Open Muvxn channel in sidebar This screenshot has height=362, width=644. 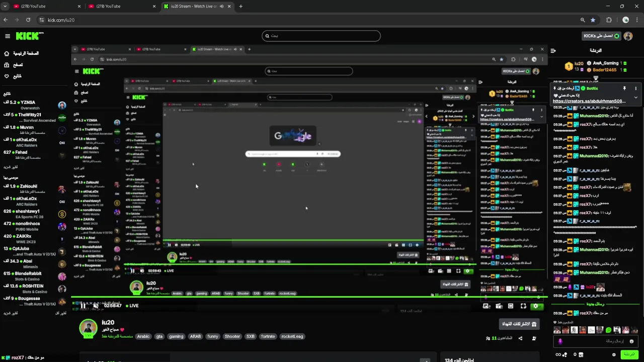pyautogui.click(x=35, y=130)
